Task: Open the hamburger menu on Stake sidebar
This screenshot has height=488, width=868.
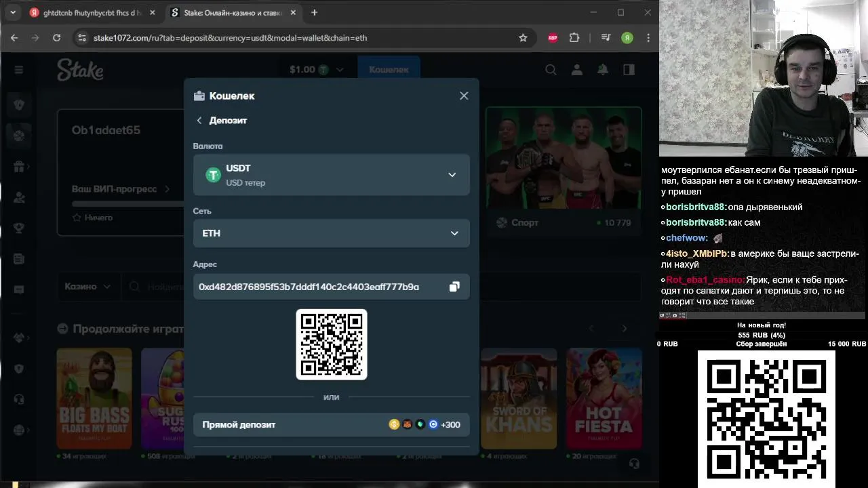Action: coord(19,70)
